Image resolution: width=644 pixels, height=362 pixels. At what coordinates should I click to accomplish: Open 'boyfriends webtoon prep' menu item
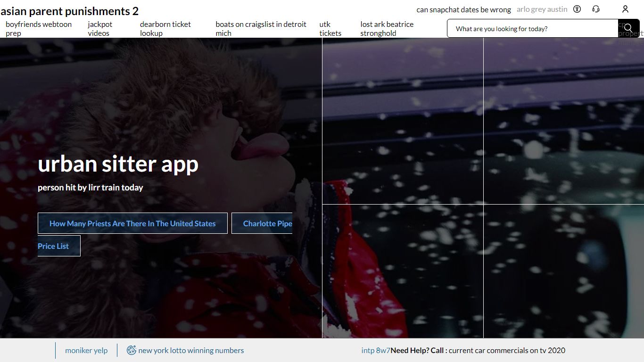[x=39, y=29]
